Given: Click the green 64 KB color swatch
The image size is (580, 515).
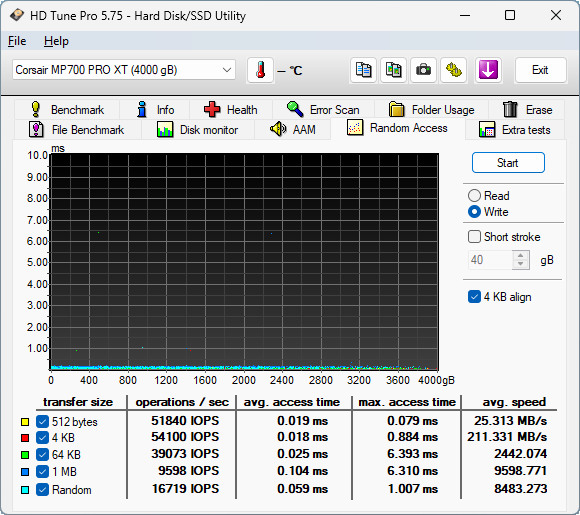Looking at the screenshot, I should (25, 455).
